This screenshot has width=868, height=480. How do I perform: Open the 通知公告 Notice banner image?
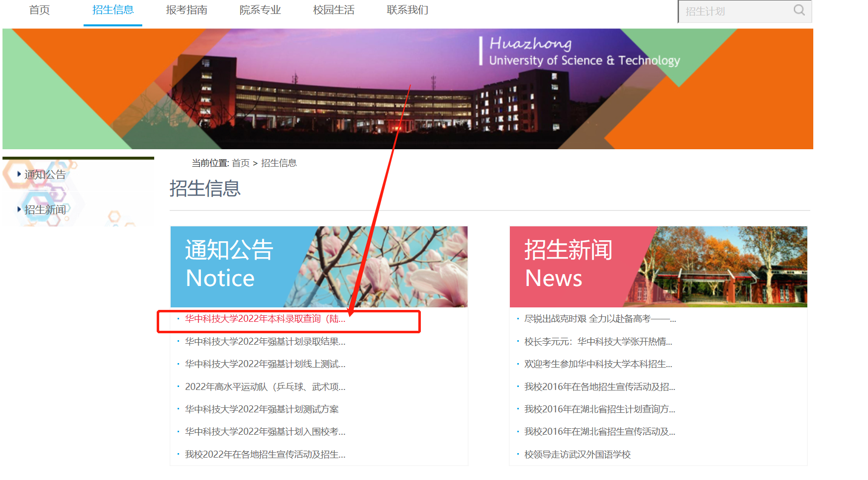click(319, 267)
